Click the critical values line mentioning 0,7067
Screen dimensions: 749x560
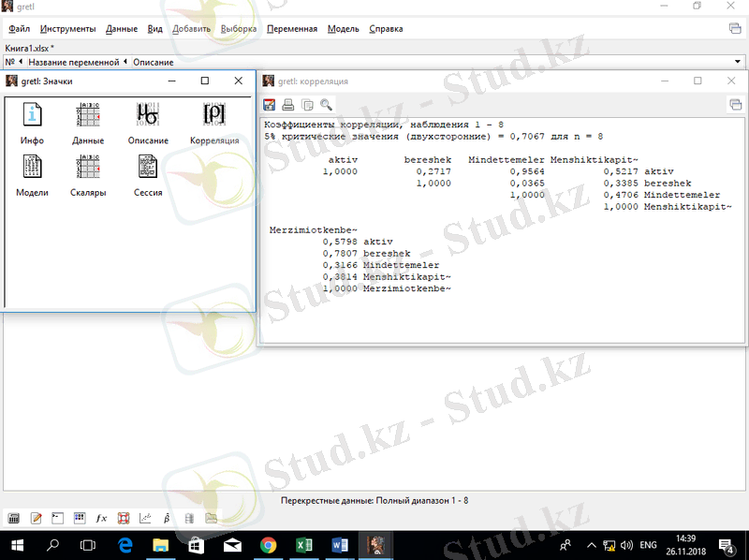point(433,136)
